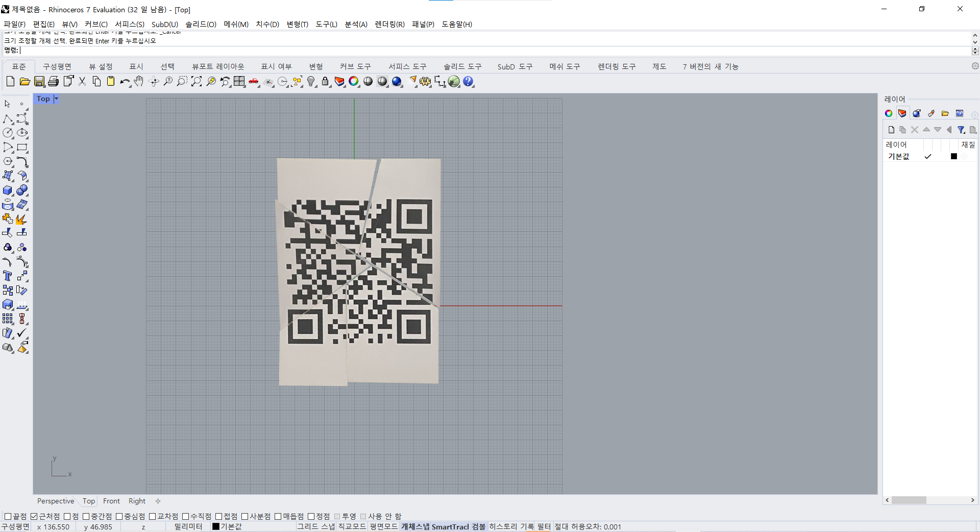Switch to the 서피스 도구 toolbar tab
The image size is (980, 532).
[407, 66]
